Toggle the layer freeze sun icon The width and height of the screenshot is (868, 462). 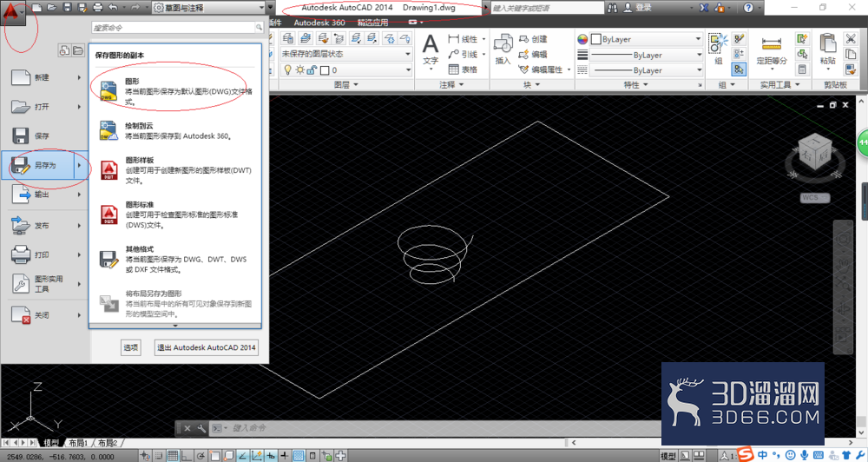click(300, 69)
